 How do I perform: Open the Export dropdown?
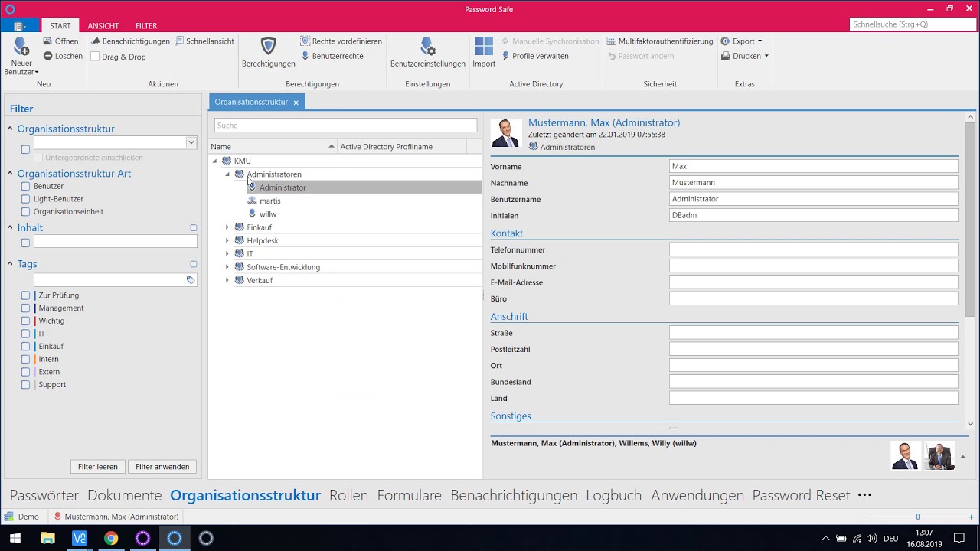(x=742, y=41)
